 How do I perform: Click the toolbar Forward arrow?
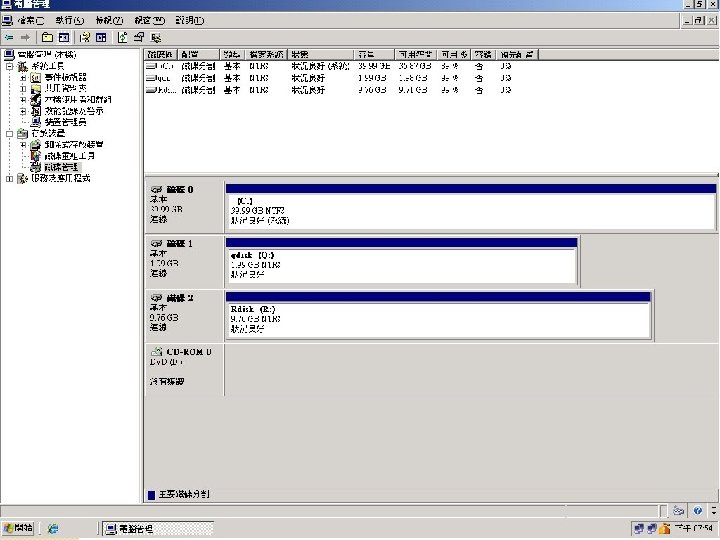pyautogui.click(x=26, y=37)
